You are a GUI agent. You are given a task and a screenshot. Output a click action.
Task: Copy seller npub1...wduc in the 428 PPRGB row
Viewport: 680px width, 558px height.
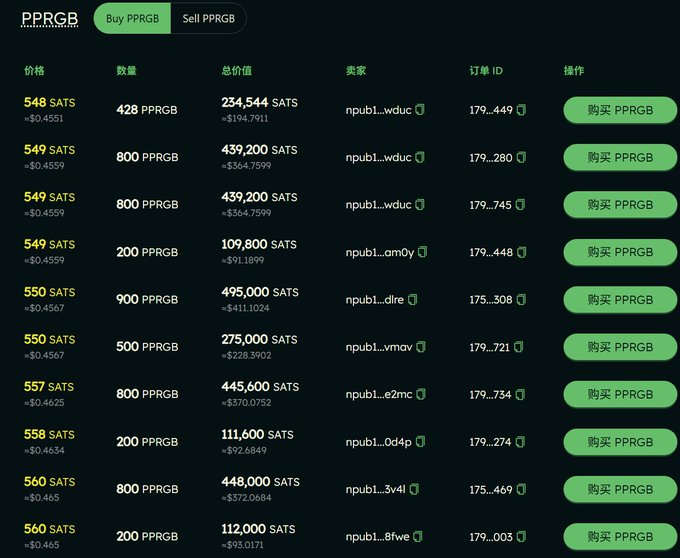click(420, 110)
